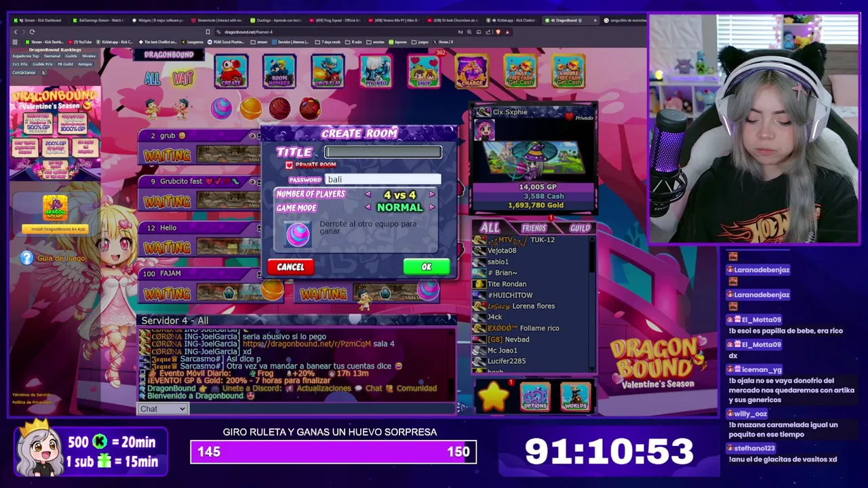Open the YouTube bookmark
This screenshot has height=488, width=868.
click(x=81, y=42)
